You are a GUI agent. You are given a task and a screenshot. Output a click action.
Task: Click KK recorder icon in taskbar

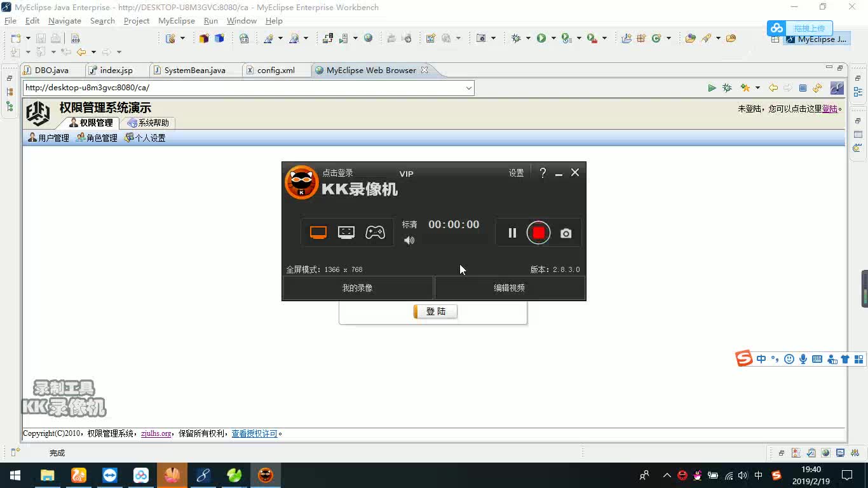[x=266, y=475]
